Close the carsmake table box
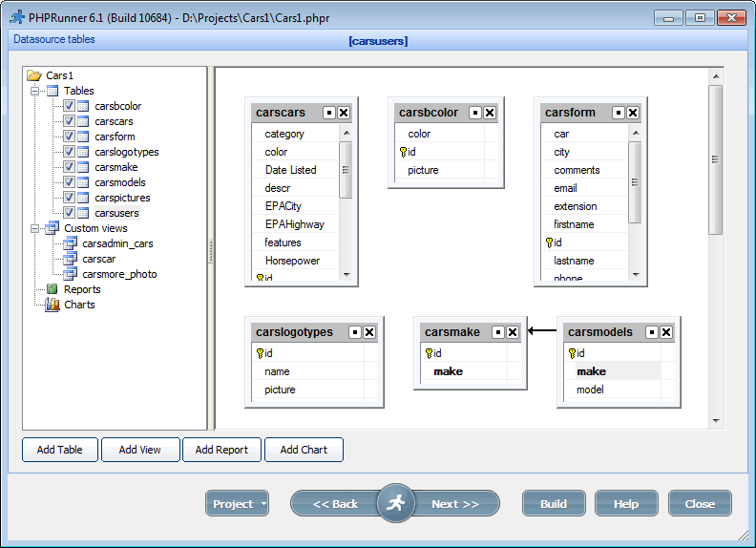This screenshot has height=548, width=756. [513, 332]
